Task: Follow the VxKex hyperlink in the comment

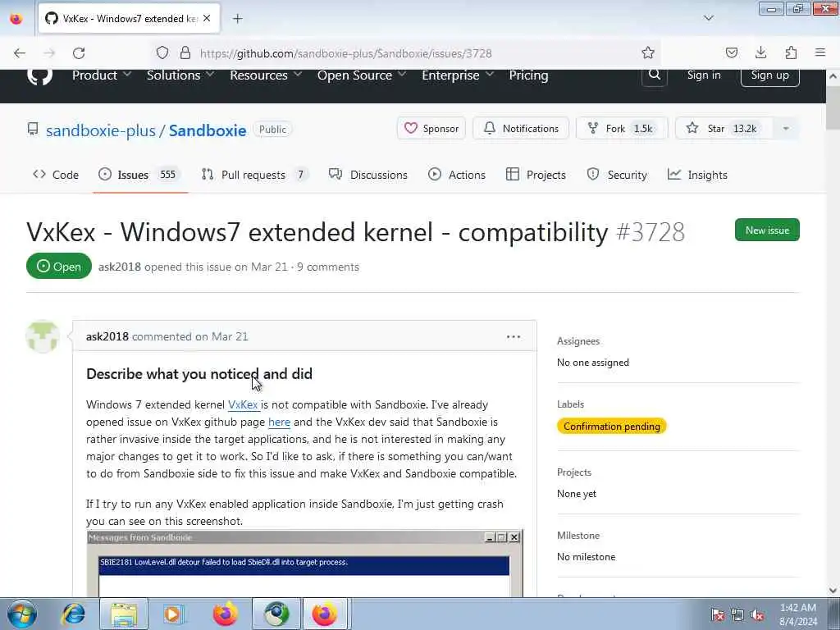Action: [243, 404]
